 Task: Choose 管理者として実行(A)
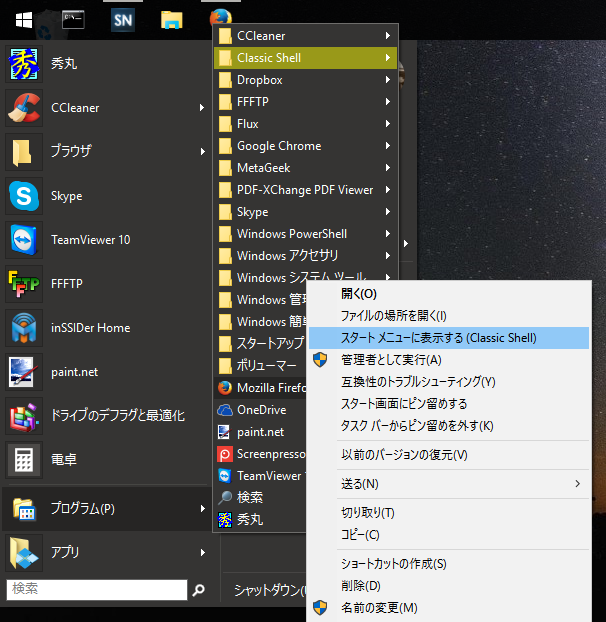[x=449, y=360]
